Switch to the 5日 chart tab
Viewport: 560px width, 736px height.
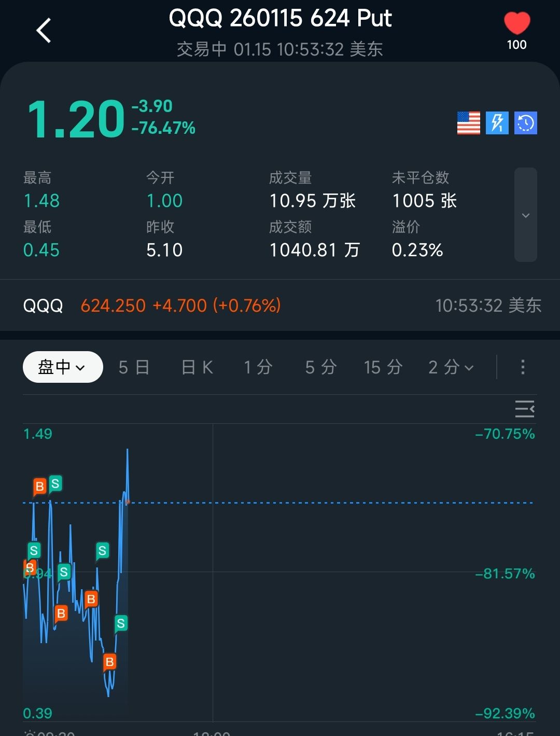tap(134, 367)
